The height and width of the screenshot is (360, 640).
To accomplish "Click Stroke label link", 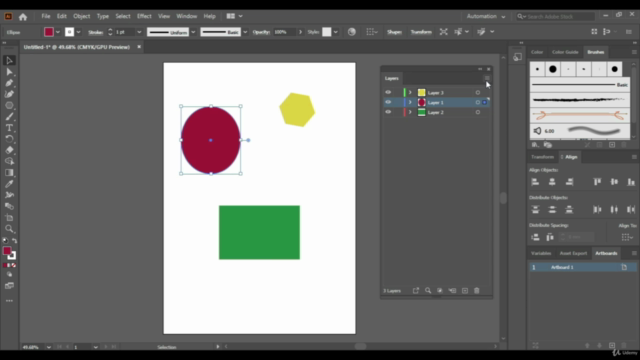I will tap(96, 32).
